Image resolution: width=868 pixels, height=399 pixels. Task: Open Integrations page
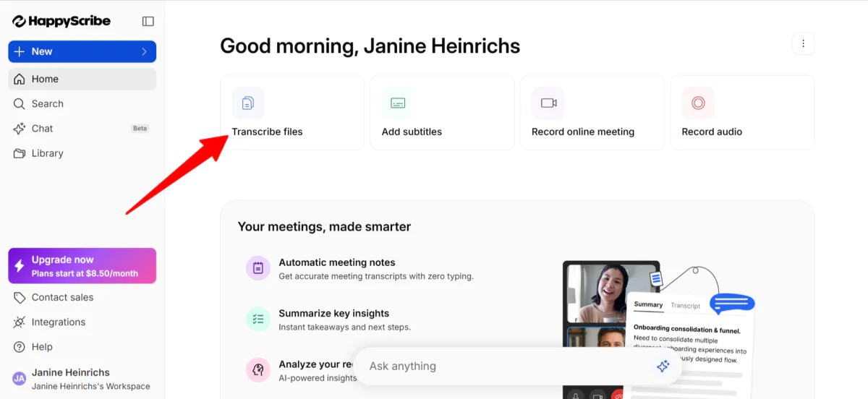pyautogui.click(x=82, y=322)
